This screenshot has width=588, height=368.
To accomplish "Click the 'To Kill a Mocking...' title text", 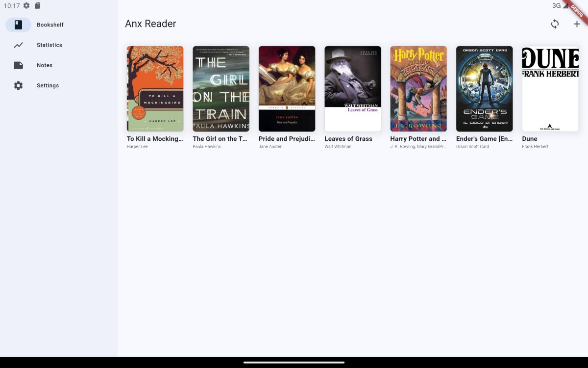I will (x=155, y=139).
